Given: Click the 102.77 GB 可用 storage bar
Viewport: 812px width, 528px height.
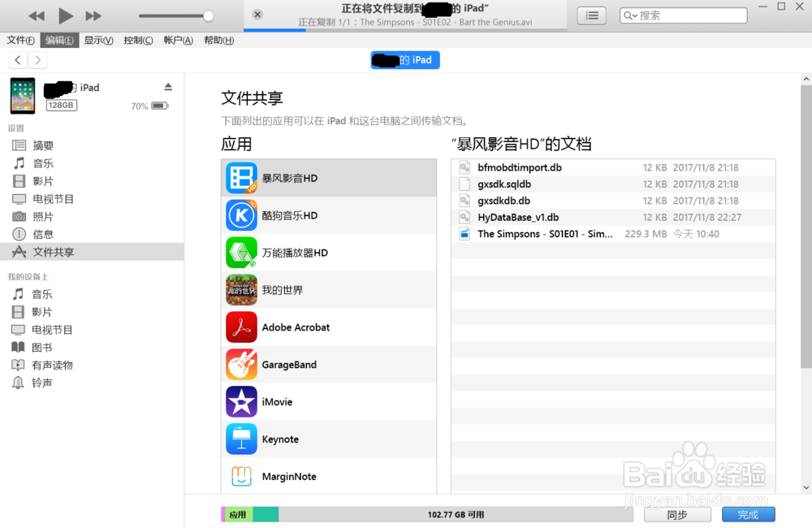Looking at the screenshot, I should pos(456,514).
